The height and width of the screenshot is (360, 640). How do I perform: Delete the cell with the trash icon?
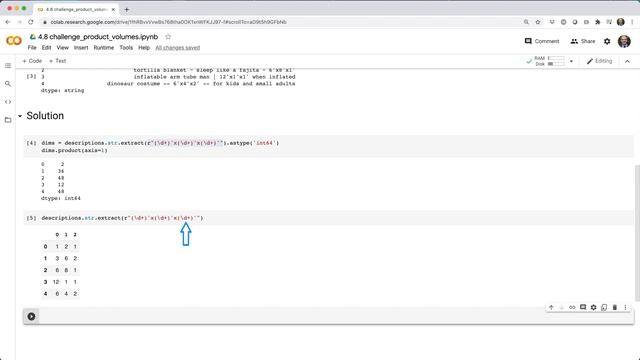[615, 307]
